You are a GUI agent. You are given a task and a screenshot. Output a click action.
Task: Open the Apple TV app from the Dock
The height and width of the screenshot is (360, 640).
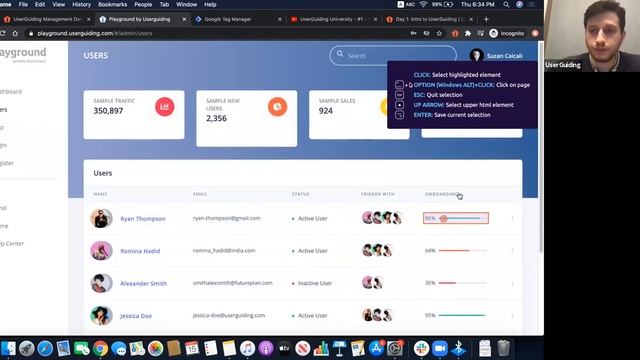(x=284, y=349)
